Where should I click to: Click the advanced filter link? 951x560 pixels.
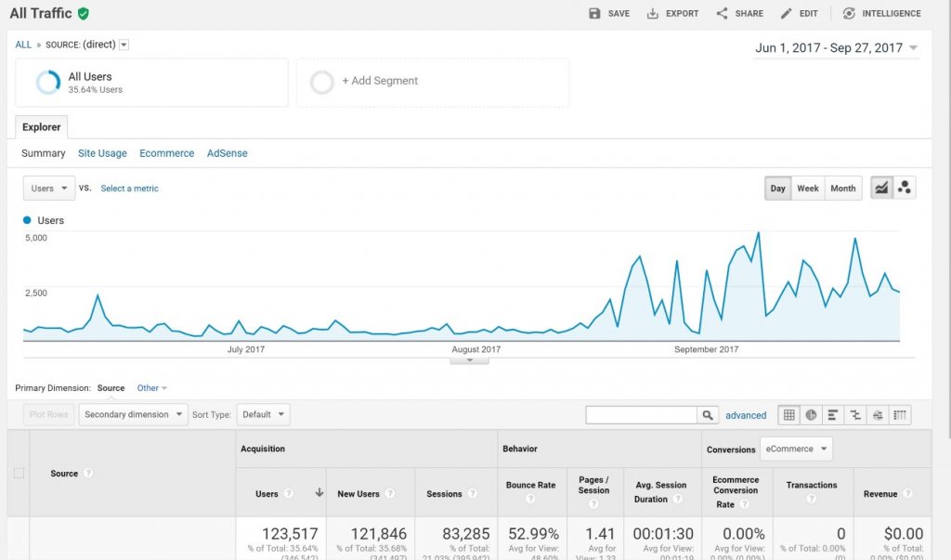[746, 416]
